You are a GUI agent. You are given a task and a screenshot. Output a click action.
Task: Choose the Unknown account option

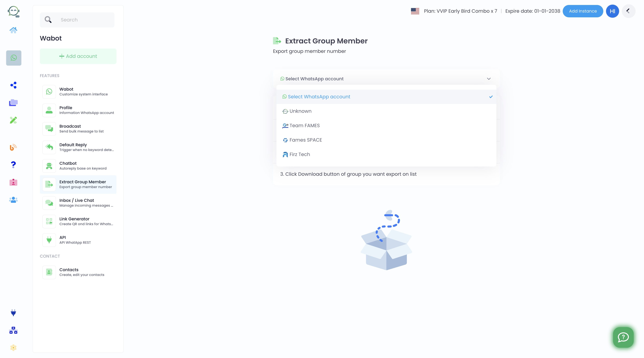[386, 111]
